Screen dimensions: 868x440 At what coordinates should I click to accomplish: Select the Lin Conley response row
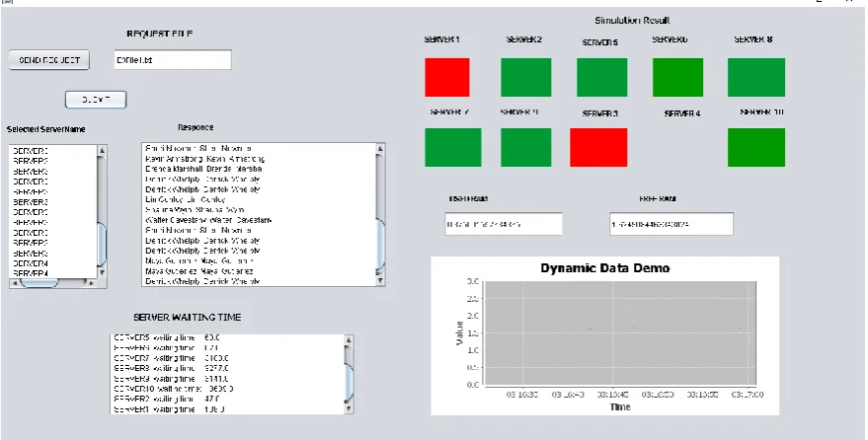click(259, 199)
